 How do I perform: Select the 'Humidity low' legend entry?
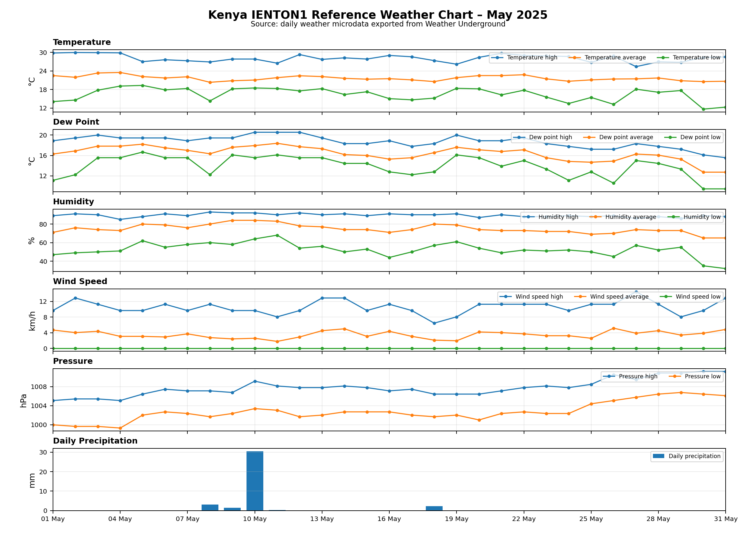694,217
